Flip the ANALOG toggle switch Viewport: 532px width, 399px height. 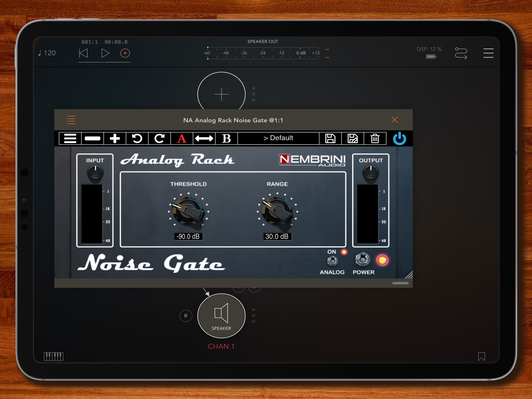click(x=332, y=261)
